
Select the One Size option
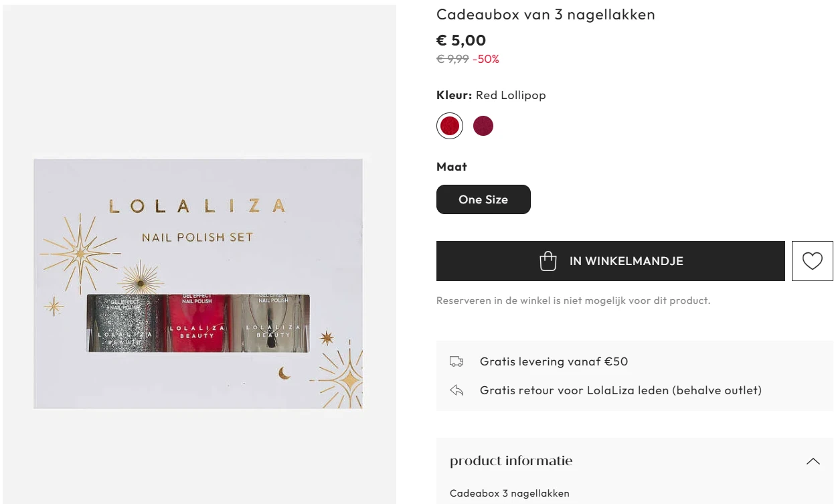483,199
